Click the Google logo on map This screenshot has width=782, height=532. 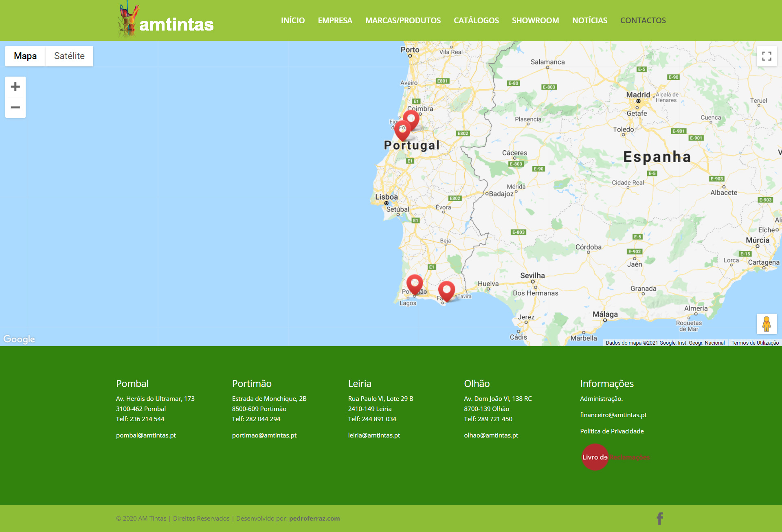pyautogui.click(x=19, y=339)
